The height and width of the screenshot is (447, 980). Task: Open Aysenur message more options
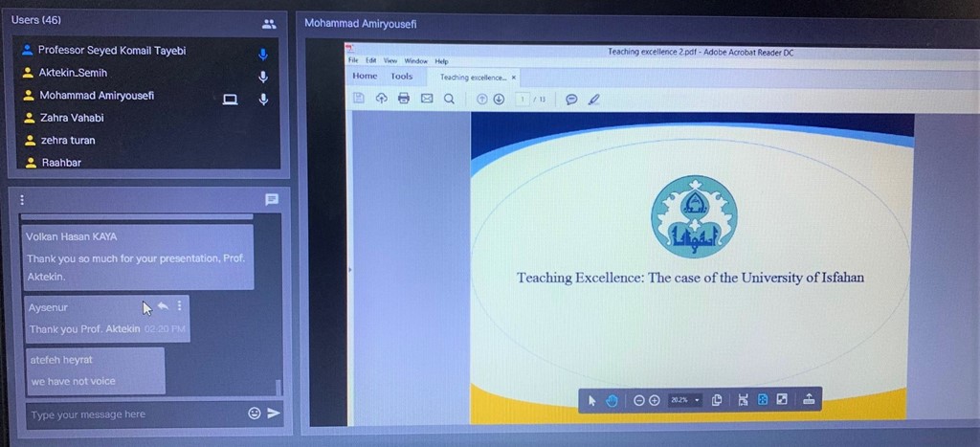(x=179, y=305)
